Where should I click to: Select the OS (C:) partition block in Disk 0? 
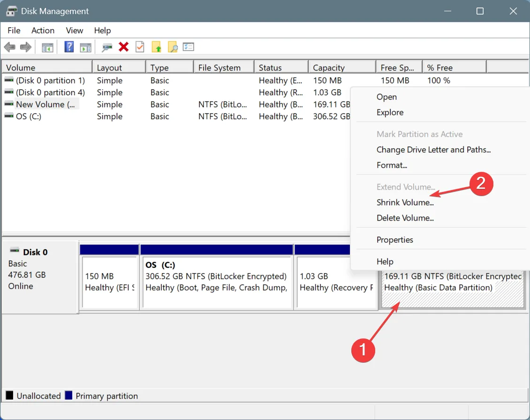point(217,283)
